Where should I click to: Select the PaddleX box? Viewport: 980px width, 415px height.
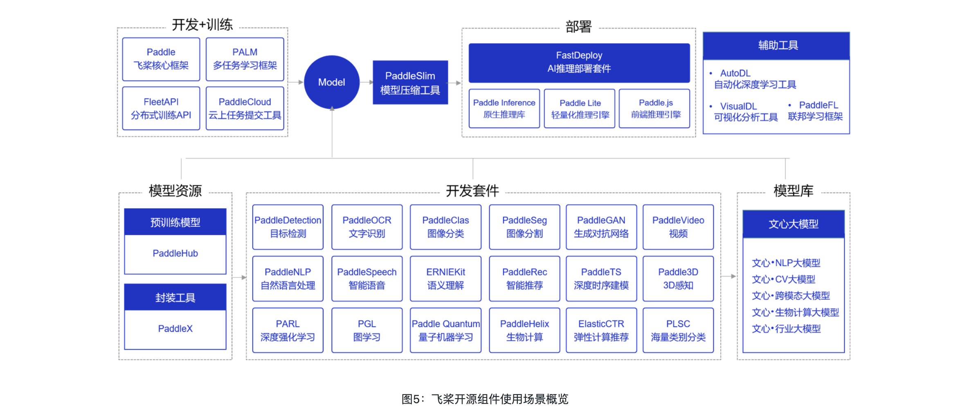tap(175, 329)
